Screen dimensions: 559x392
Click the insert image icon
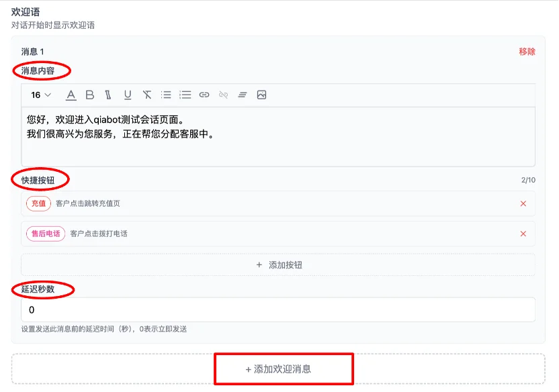tap(261, 95)
